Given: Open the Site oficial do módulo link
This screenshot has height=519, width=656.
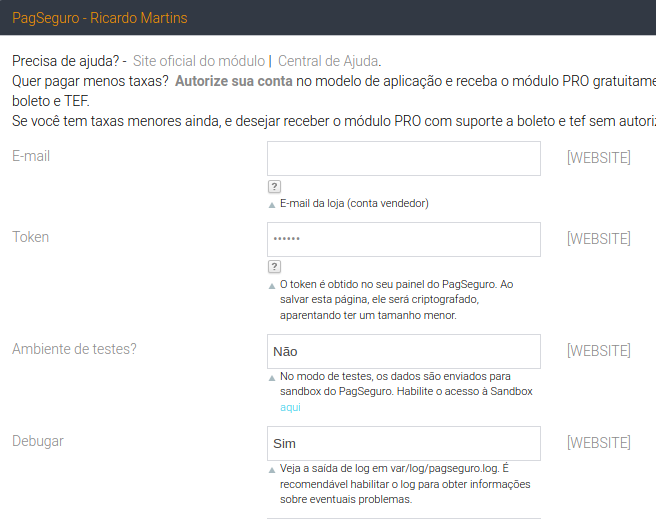Looking at the screenshot, I should 199,61.
